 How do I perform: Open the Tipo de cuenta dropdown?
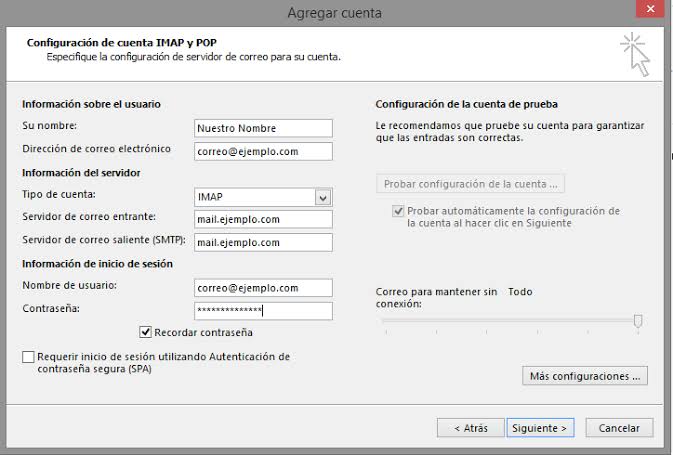click(x=323, y=197)
